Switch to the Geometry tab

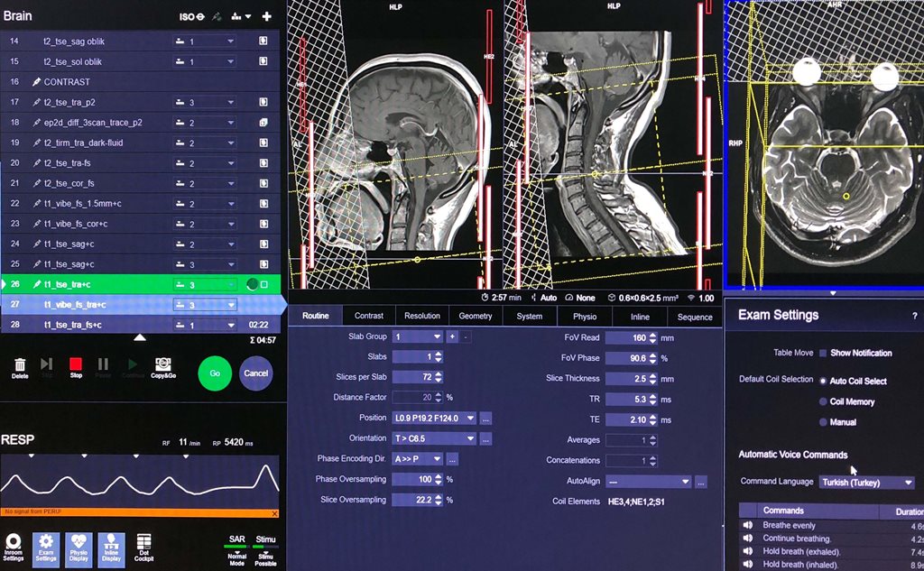pyautogui.click(x=475, y=316)
